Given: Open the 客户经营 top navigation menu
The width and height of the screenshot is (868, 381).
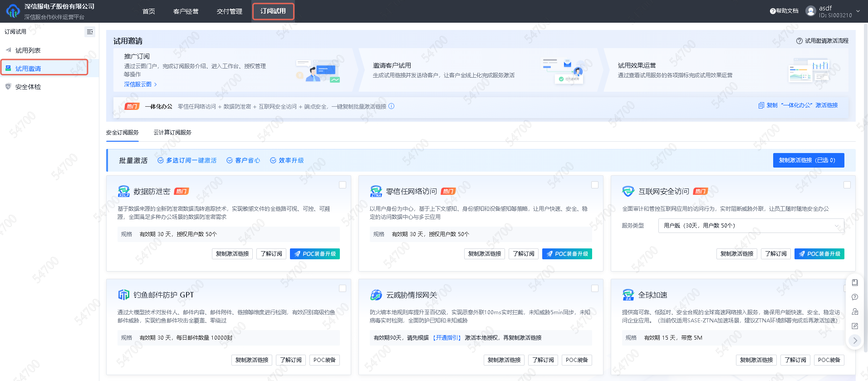Looking at the screenshot, I should (x=186, y=11).
